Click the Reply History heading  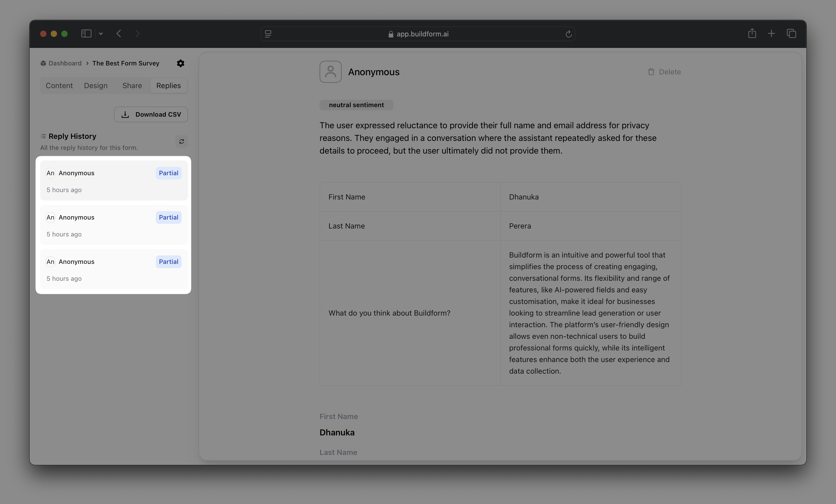click(72, 136)
